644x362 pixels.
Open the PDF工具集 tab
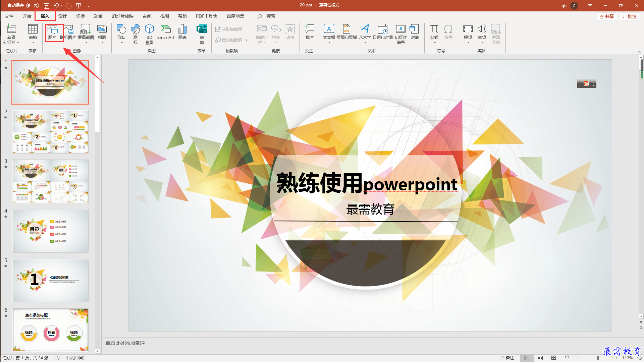(x=207, y=16)
